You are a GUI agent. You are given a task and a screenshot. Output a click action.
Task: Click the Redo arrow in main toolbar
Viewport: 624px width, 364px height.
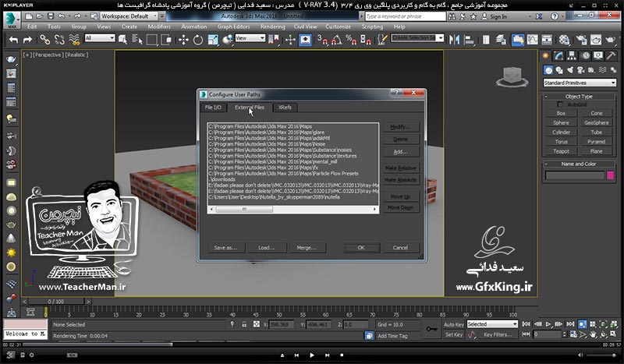[27, 40]
